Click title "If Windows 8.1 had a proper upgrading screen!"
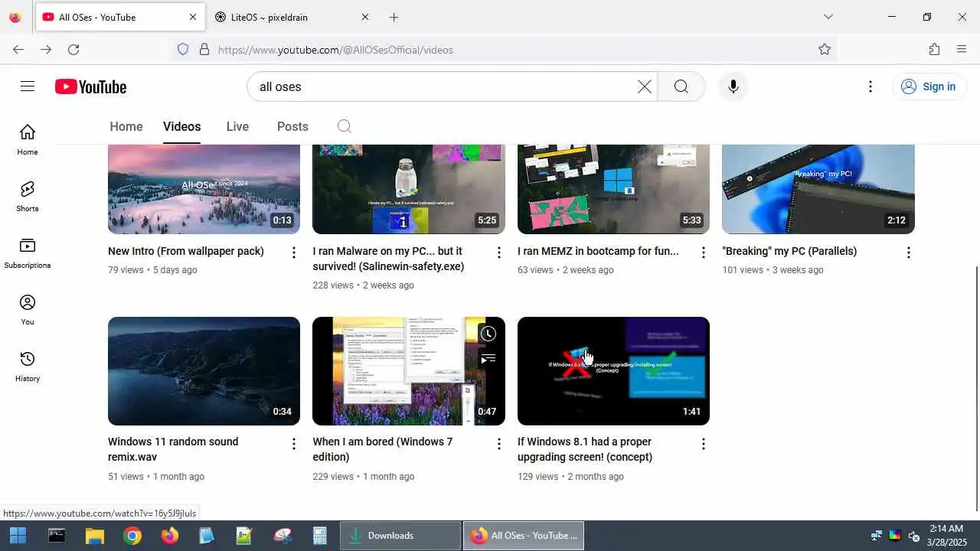This screenshot has height=551, width=980. pyautogui.click(x=585, y=449)
